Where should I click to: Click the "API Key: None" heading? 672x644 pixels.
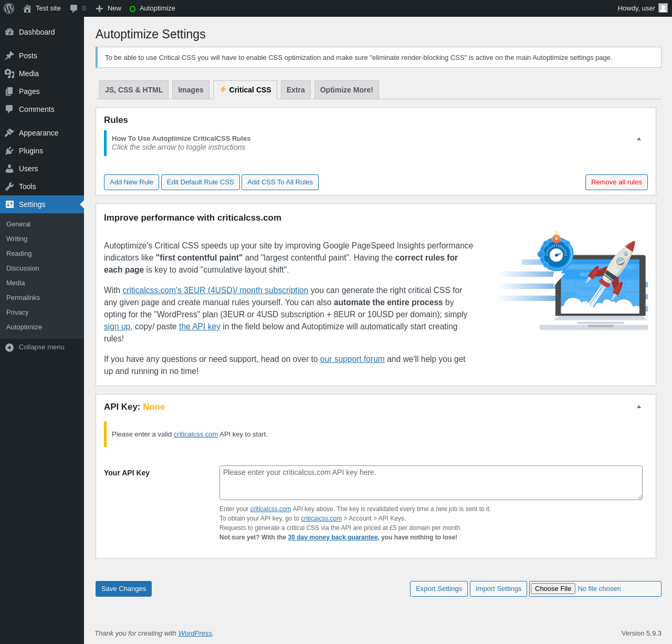tap(134, 407)
